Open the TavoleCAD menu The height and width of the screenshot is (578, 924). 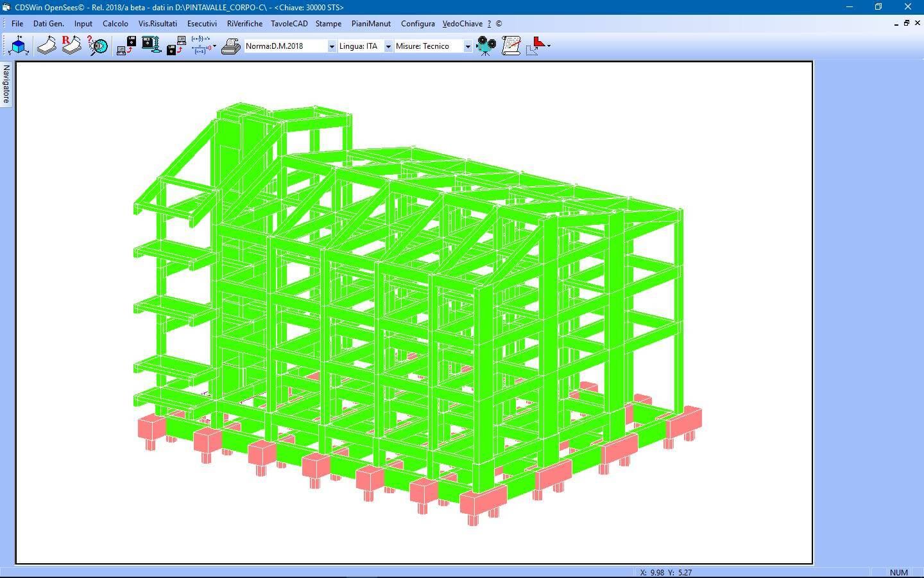coord(289,24)
